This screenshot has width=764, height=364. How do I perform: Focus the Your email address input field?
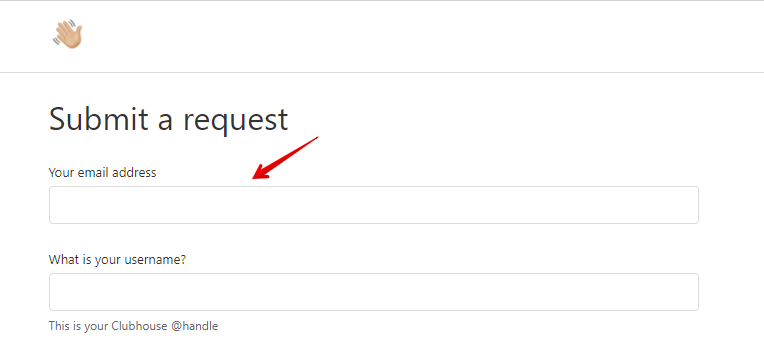(x=374, y=205)
